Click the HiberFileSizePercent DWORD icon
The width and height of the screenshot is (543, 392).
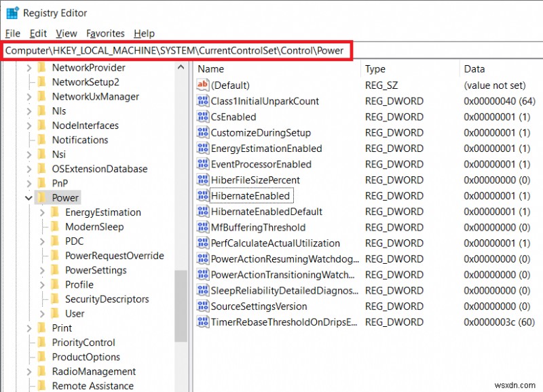(202, 180)
